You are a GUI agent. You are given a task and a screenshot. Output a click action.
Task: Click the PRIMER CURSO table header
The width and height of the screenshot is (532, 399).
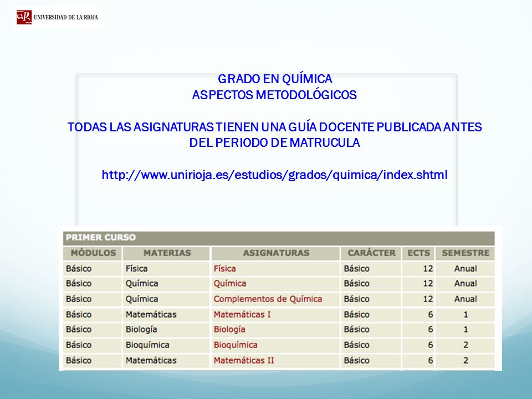pos(279,238)
